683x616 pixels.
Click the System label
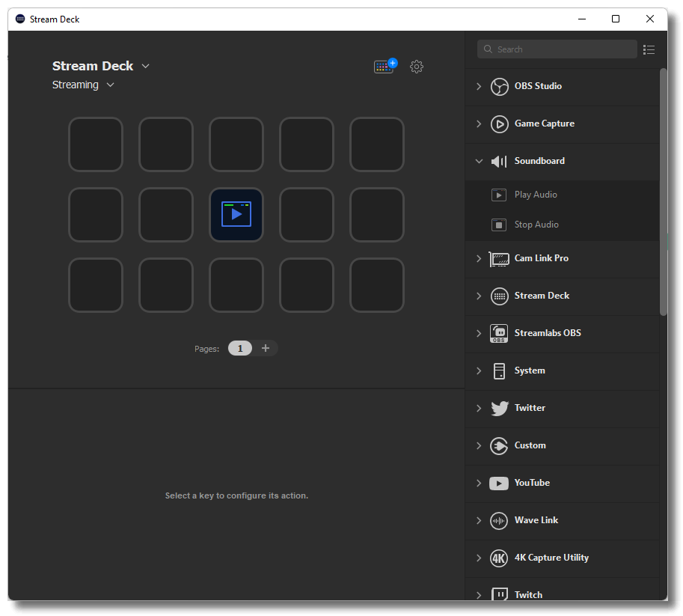tap(530, 371)
